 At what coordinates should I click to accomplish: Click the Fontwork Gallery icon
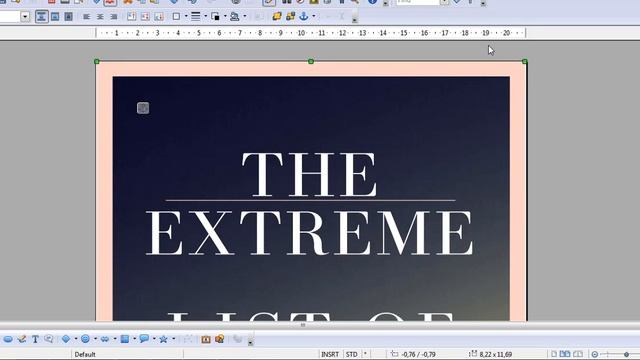pos(206,339)
